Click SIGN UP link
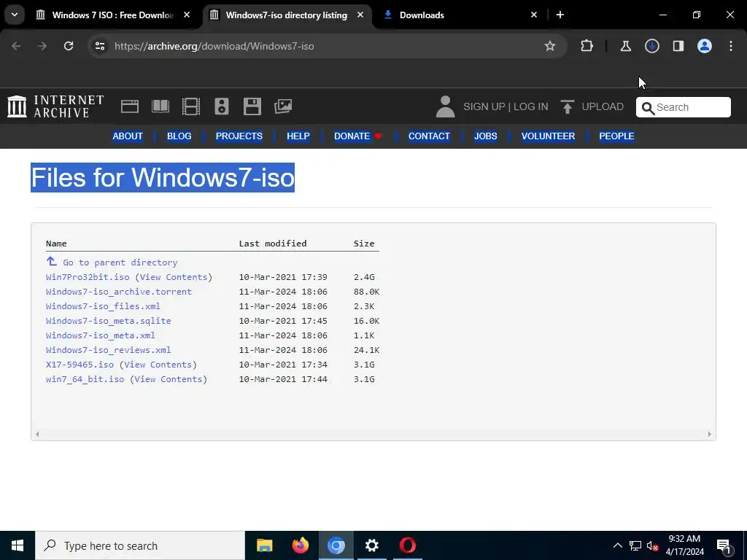Screen dimensions: 747x560 pos(484,106)
